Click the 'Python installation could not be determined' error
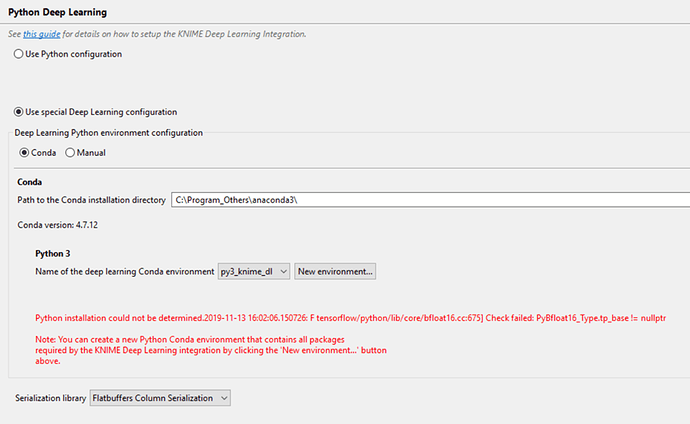Image resolution: width=690 pixels, height=424 pixels. click(350, 318)
